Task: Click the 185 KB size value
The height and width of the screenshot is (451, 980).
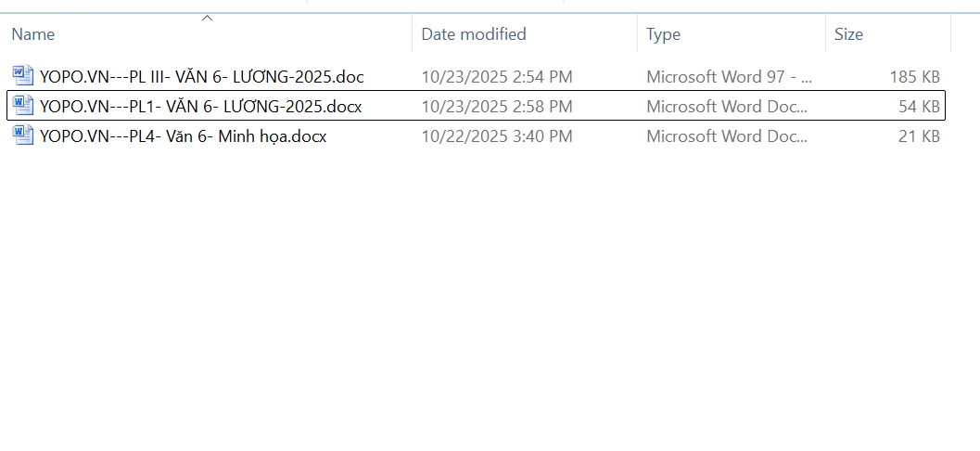Action: pos(915,76)
